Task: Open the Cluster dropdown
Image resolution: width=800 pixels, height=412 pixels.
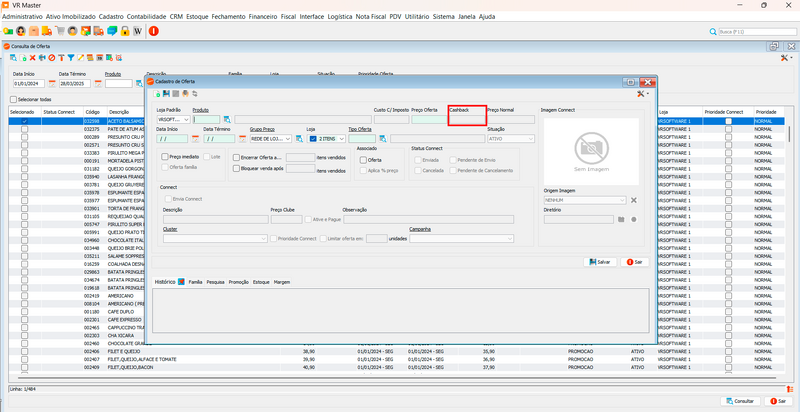Action: tap(215, 239)
